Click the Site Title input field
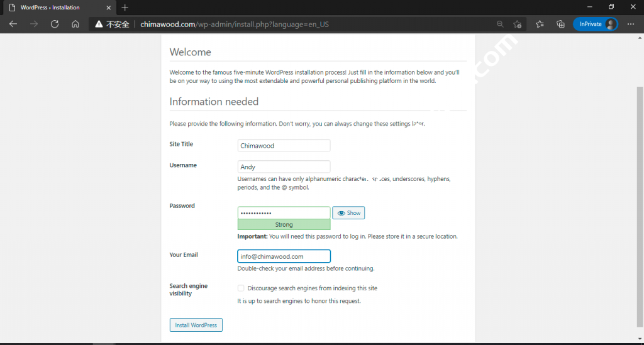This screenshot has height=345, width=644. [284, 145]
